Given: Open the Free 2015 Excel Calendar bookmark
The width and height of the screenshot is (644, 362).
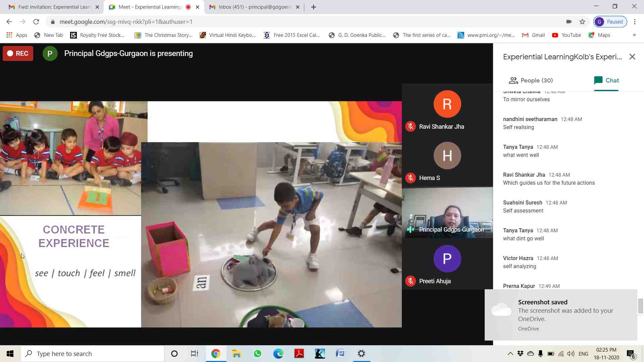Looking at the screenshot, I should (292, 35).
